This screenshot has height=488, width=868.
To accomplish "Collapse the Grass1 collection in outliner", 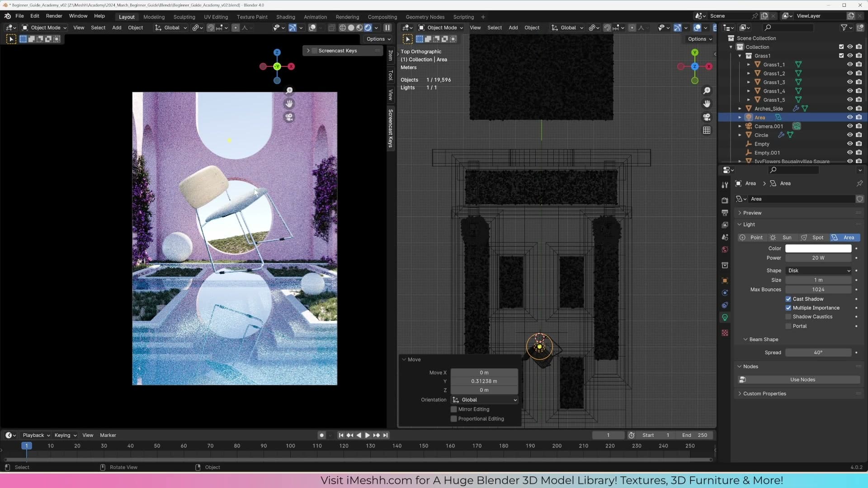I will pyautogui.click(x=740, y=56).
